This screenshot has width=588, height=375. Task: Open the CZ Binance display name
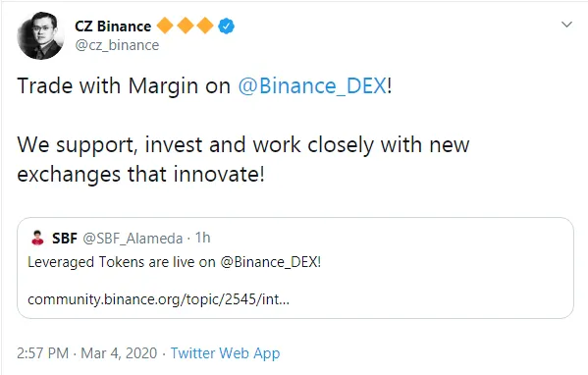pyautogui.click(x=113, y=27)
